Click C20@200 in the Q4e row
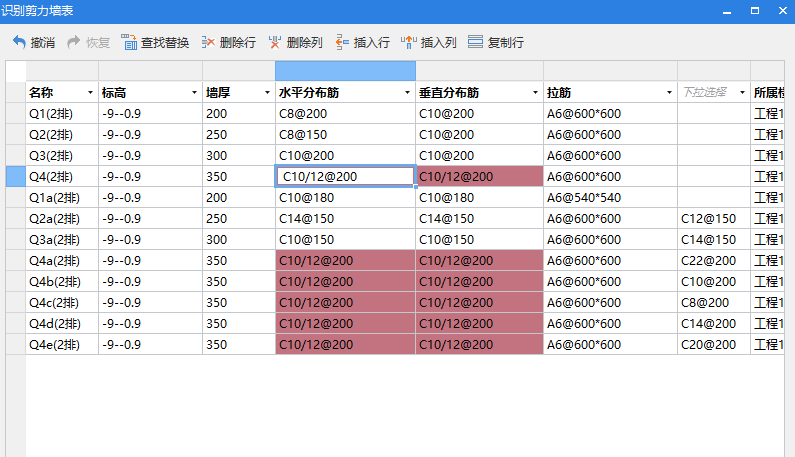Screen dimensions: 795x457 pyautogui.click(x=714, y=344)
